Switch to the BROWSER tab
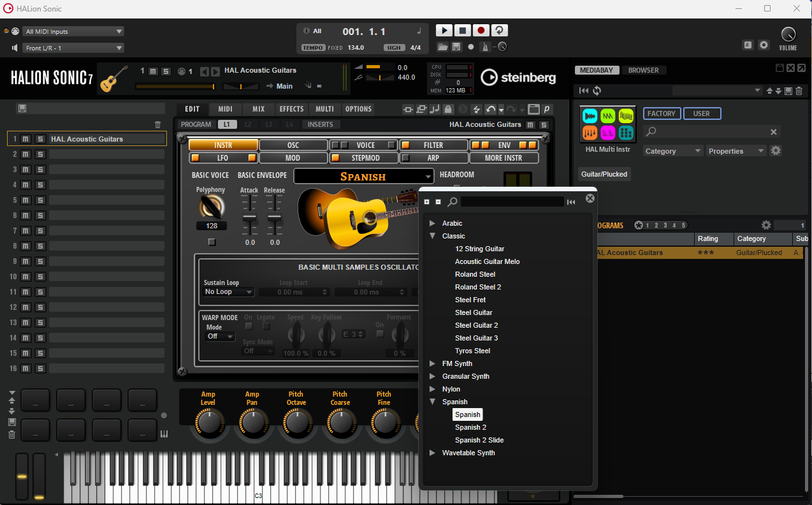 click(644, 70)
